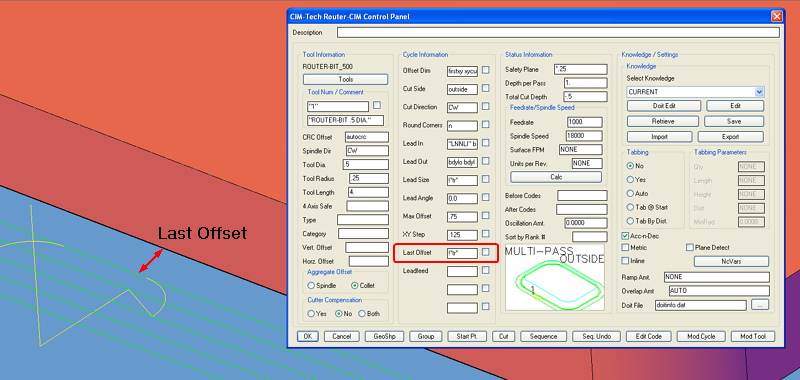The image size is (800, 380).
Task: Select Cutter Compensation Both radio
Action: tap(362, 314)
